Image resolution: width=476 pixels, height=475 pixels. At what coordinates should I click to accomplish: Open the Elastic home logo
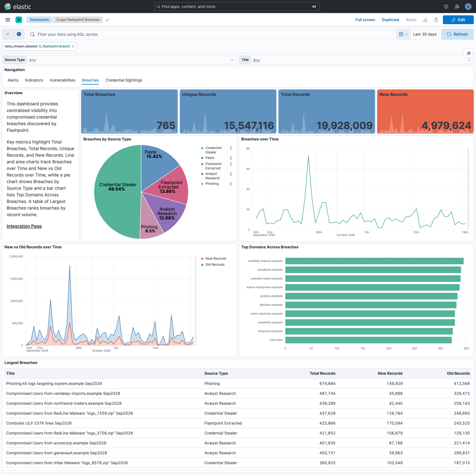(x=18, y=7)
